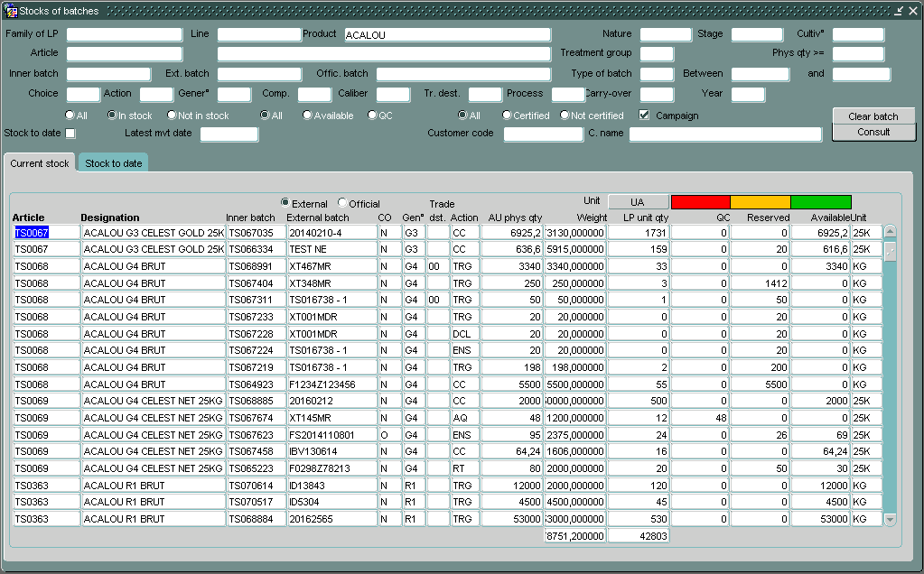Viewport: 924px width, 574px height.
Task: Click external batch cell ID13843
Action: 331,486
